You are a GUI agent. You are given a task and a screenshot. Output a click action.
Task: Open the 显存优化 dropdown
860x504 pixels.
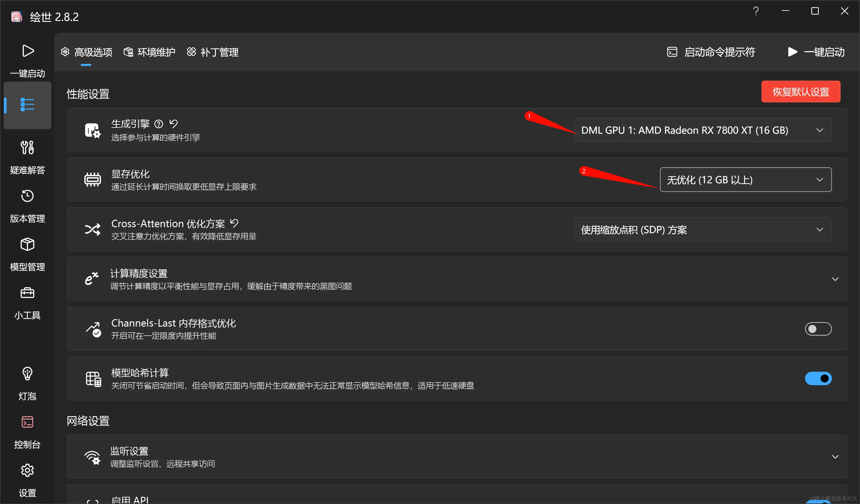(x=745, y=179)
